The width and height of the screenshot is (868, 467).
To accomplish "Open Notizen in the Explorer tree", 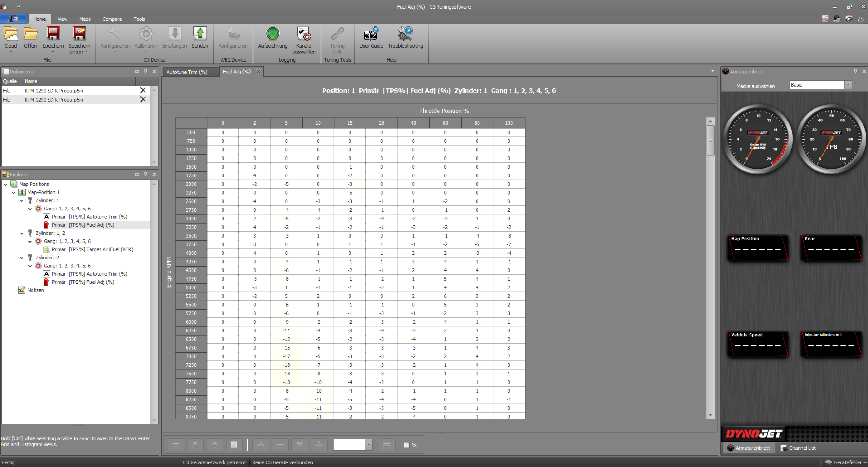I will click(35, 290).
